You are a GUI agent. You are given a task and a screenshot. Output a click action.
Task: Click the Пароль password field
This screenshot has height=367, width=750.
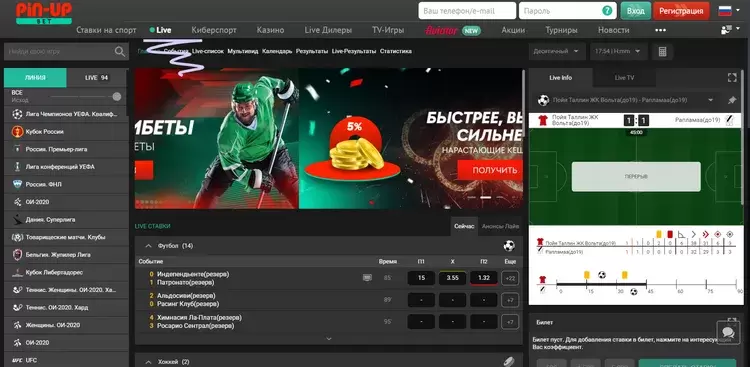click(568, 11)
